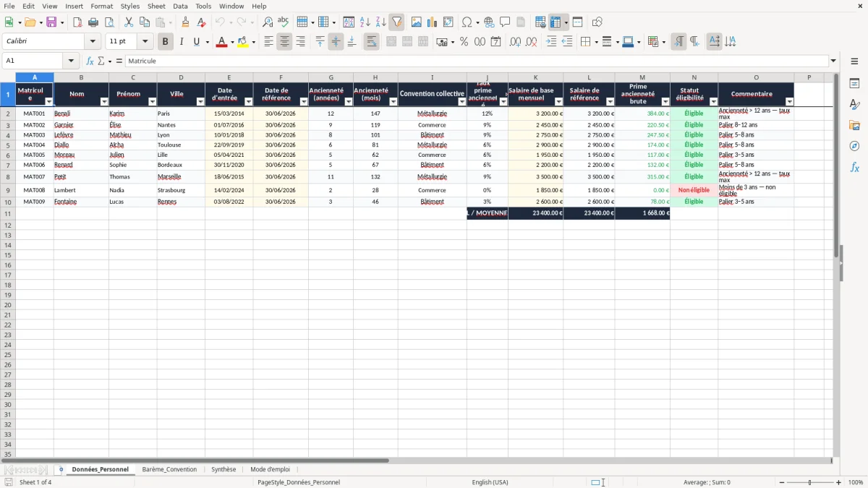Toggle AutoFilter funnel button

397,22
